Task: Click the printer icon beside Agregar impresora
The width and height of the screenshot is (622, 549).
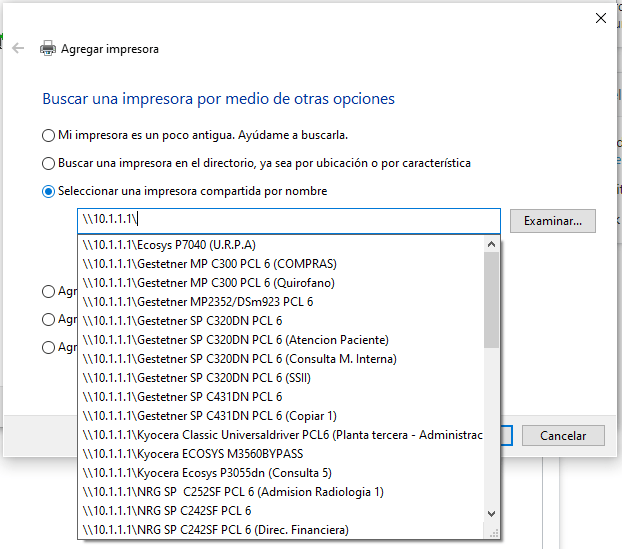Action: (x=48, y=48)
